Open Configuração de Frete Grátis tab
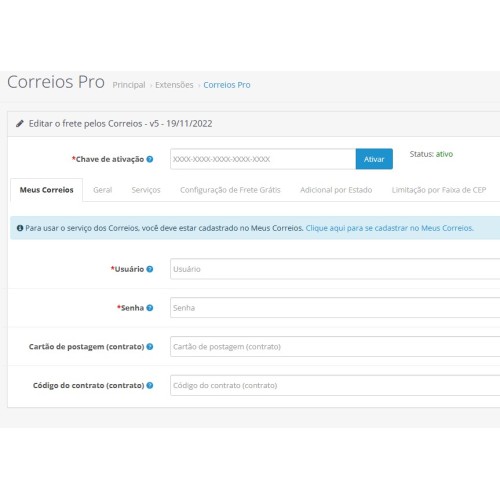The image size is (500, 500). (230, 190)
